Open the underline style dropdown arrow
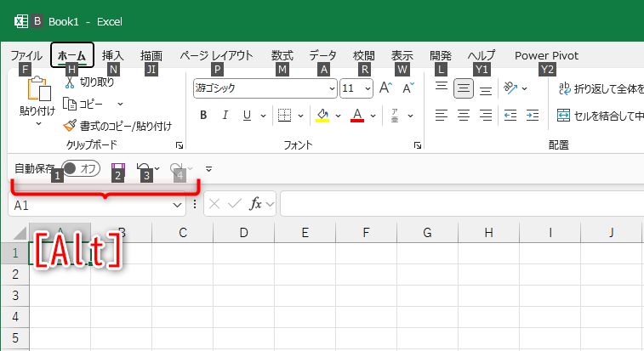This screenshot has width=644, height=351. coord(263,116)
